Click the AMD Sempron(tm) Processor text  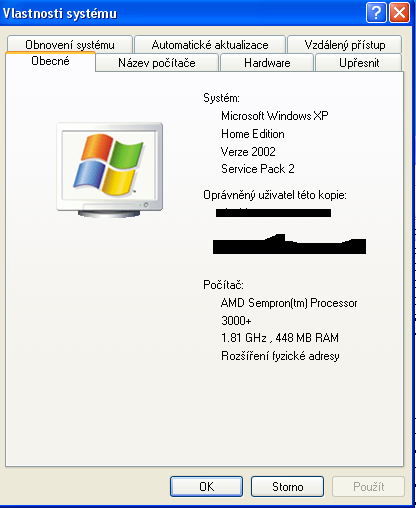[x=289, y=303]
